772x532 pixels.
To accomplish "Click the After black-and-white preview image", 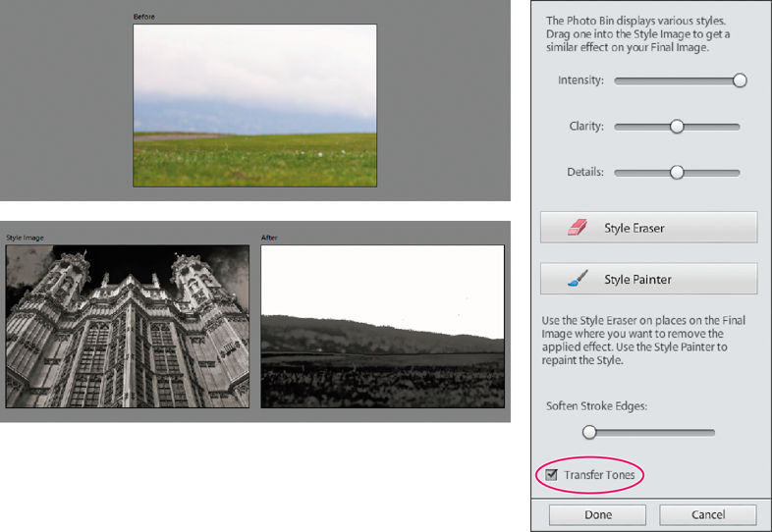I will pyautogui.click(x=382, y=326).
